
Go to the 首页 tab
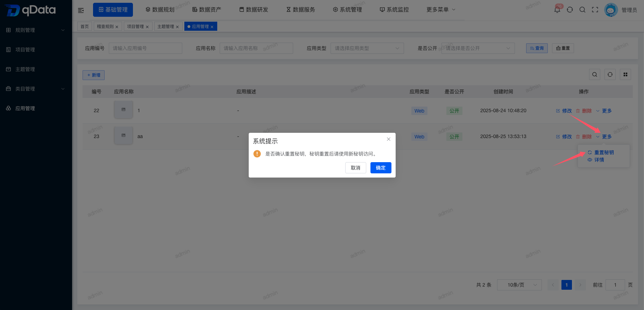click(85, 27)
